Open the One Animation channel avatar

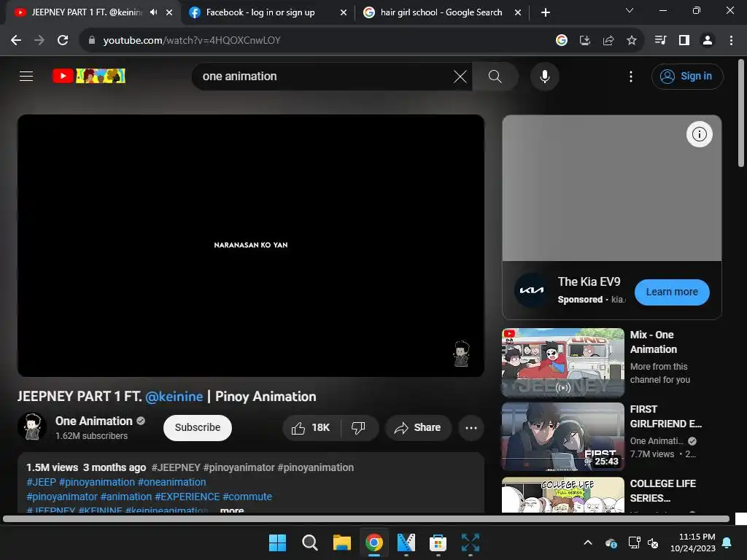[x=32, y=427]
